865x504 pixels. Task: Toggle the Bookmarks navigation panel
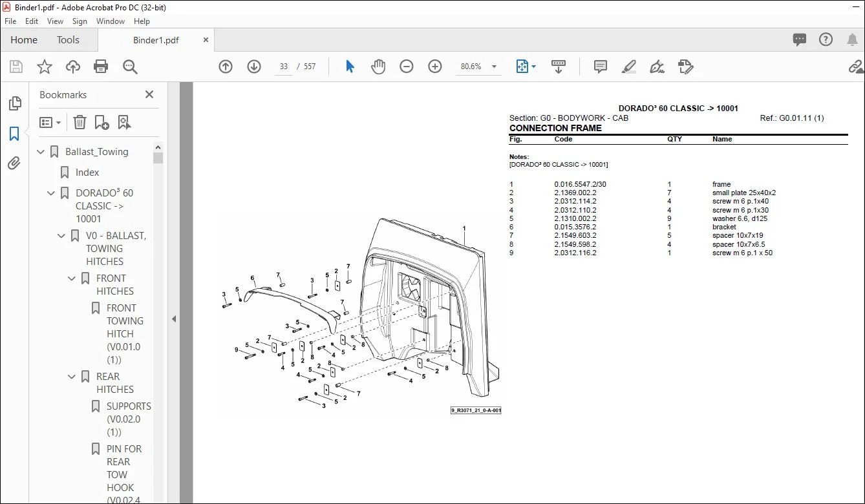pos(14,134)
